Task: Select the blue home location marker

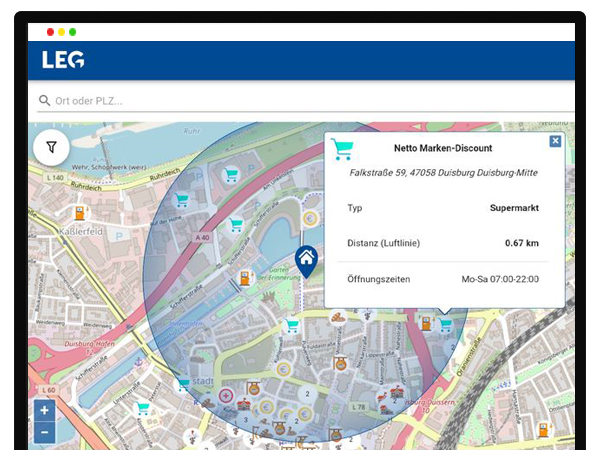Action: 307,259
